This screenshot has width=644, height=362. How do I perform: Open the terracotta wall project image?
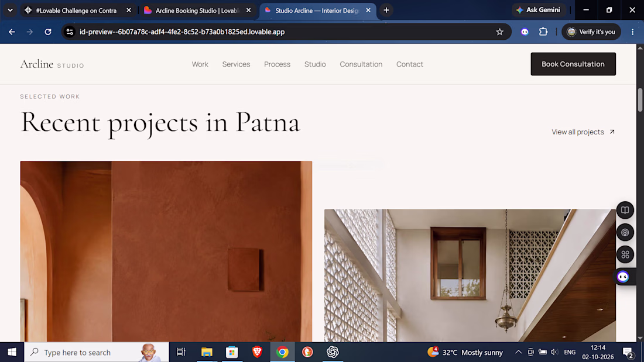(166, 251)
